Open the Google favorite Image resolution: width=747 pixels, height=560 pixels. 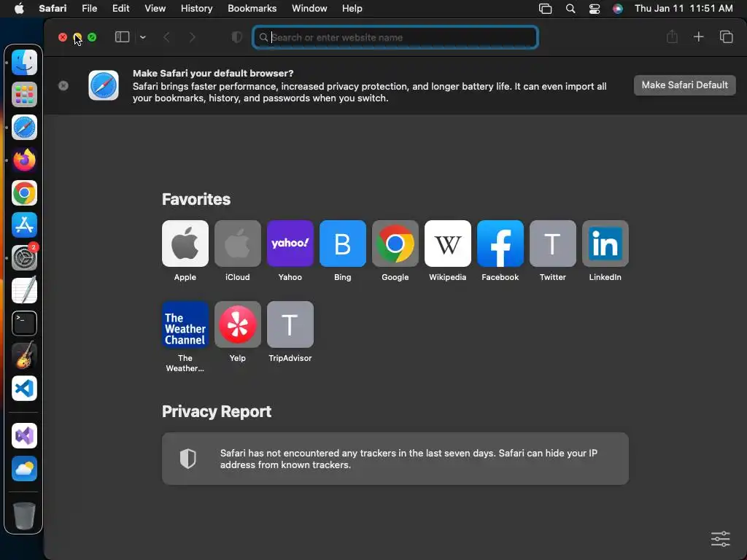coord(395,244)
